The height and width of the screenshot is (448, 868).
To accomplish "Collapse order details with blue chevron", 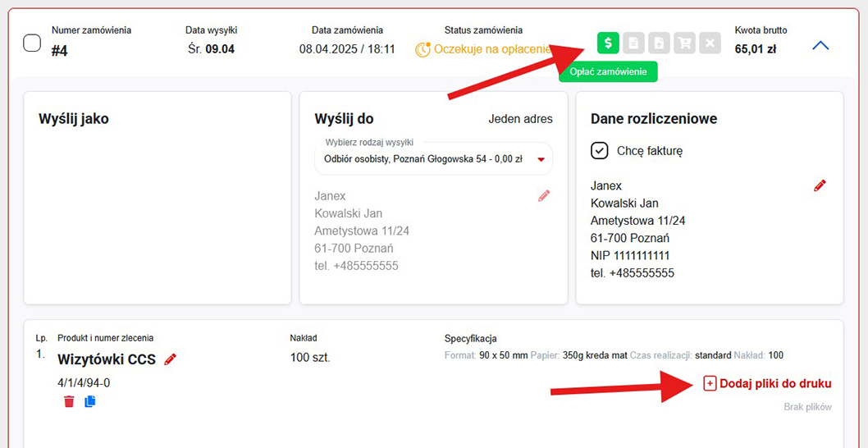I will (x=820, y=46).
